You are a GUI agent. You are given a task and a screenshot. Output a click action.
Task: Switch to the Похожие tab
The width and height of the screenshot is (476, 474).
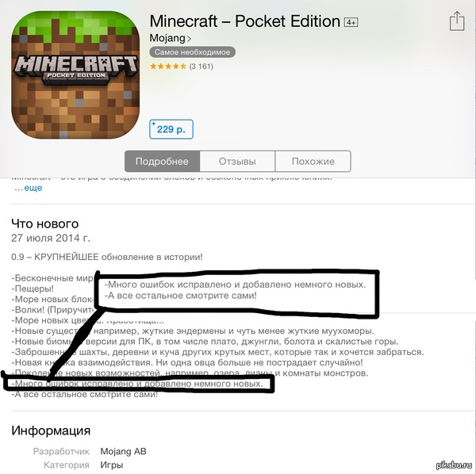313,162
